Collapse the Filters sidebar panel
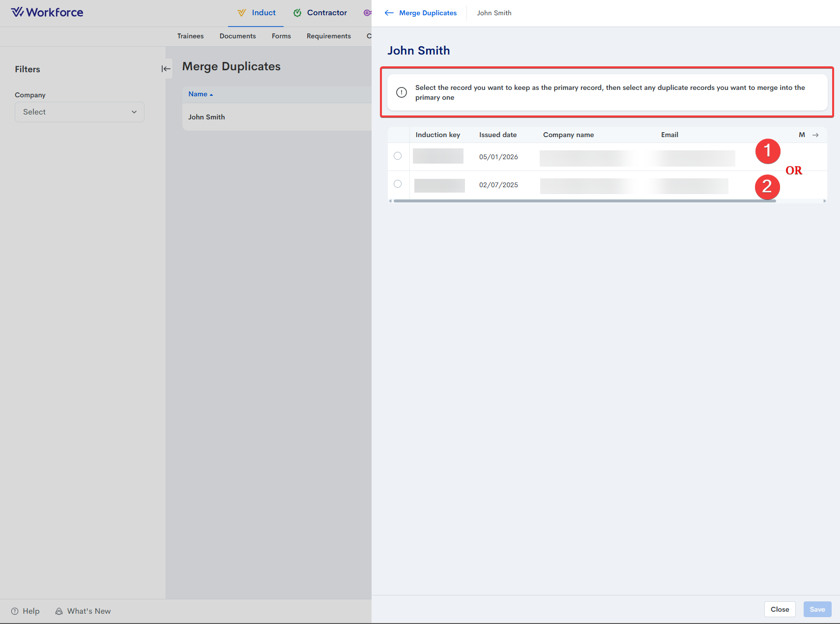840x624 pixels. point(166,69)
